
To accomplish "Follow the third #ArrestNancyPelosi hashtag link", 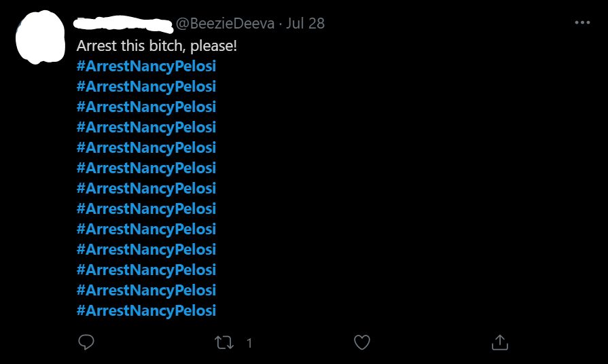I will (x=146, y=107).
